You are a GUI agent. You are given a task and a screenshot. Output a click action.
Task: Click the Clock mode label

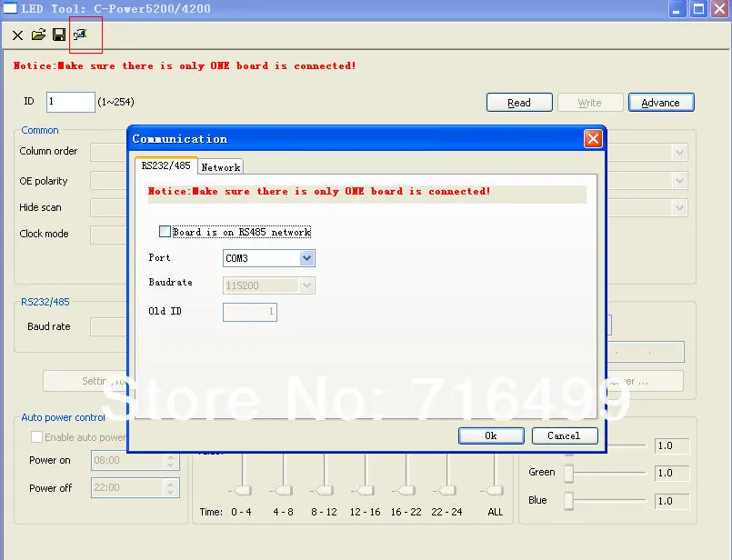click(x=44, y=234)
